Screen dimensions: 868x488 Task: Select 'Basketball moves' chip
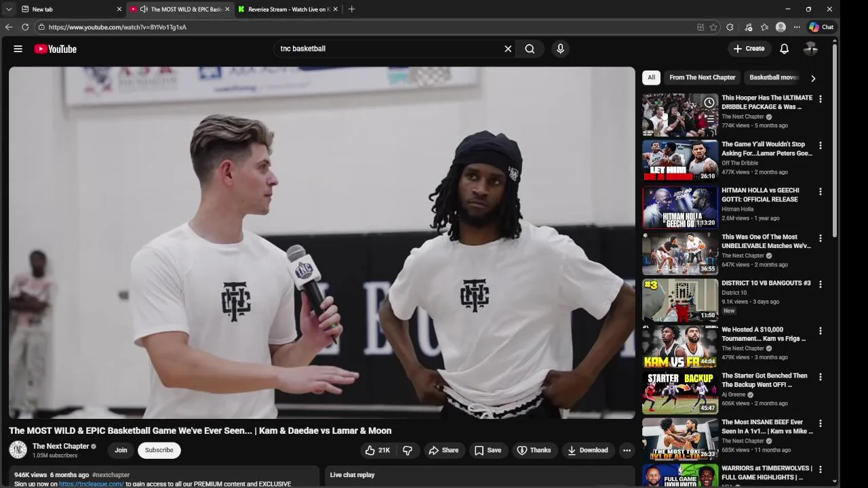click(774, 77)
